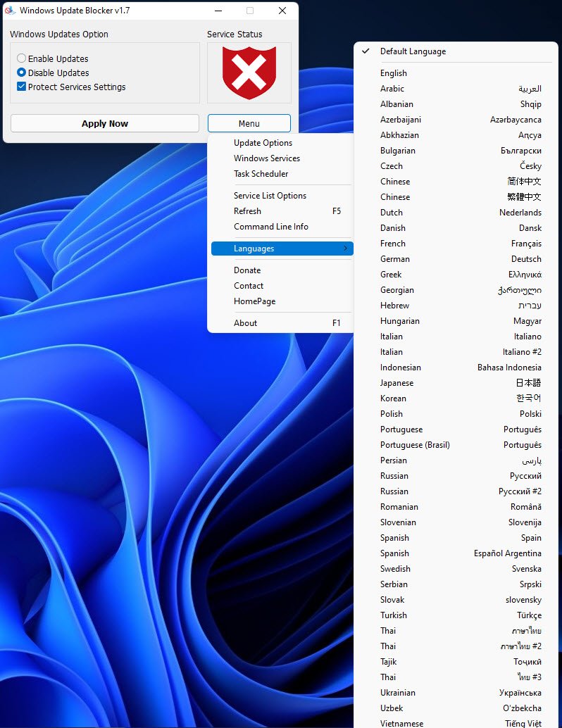Open HomePage from the menu
The width and height of the screenshot is (562, 728).
point(280,301)
